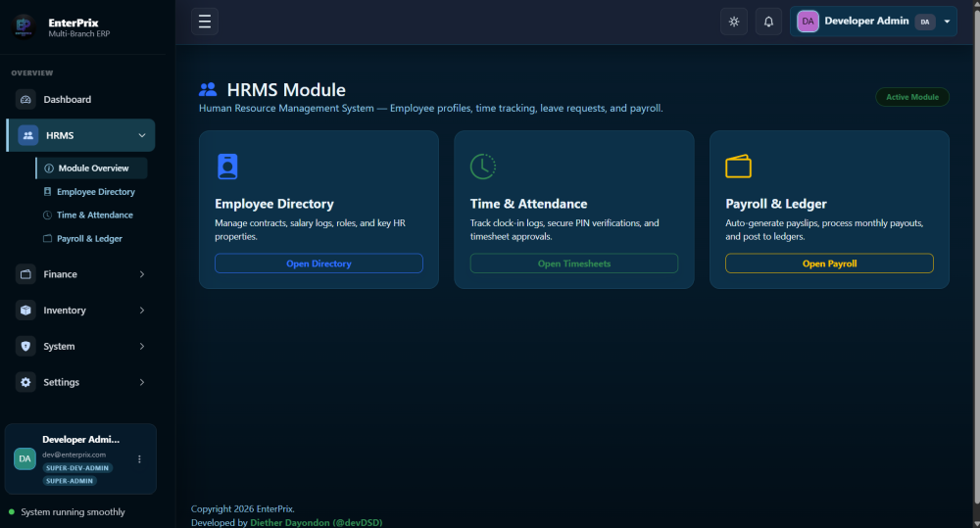Image resolution: width=980 pixels, height=528 pixels.
Task: Expand the Finance menu chevron
Action: coord(142,274)
